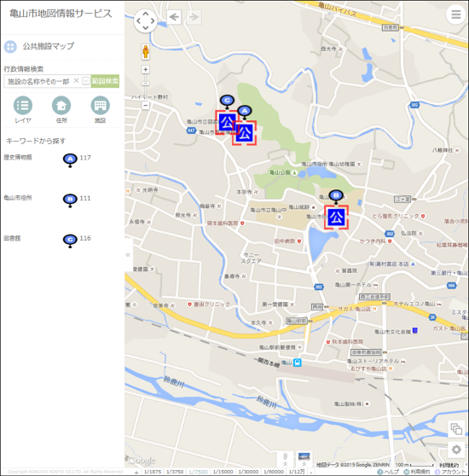Click map pin B on the map
The image size is (469, 476).
pyautogui.click(x=336, y=196)
